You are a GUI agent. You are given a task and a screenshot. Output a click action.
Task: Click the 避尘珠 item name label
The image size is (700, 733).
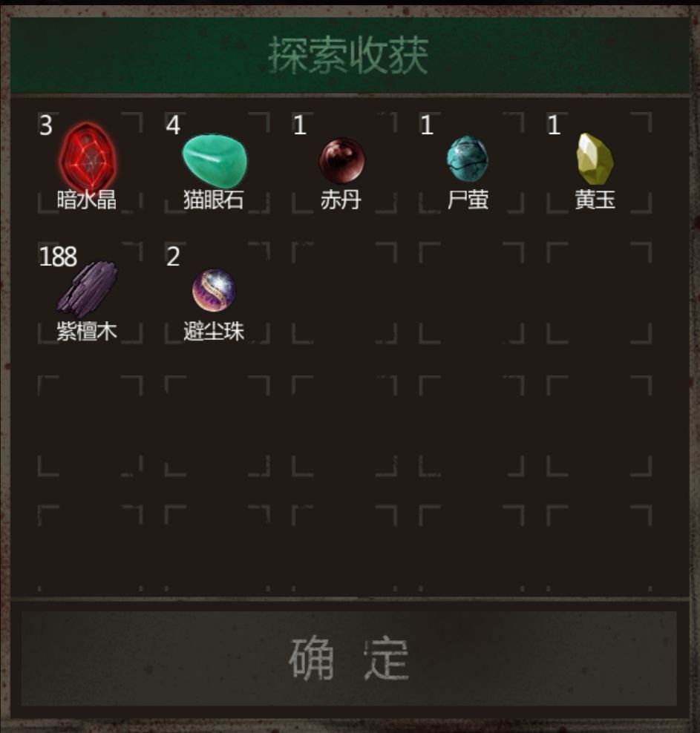tap(214, 332)
